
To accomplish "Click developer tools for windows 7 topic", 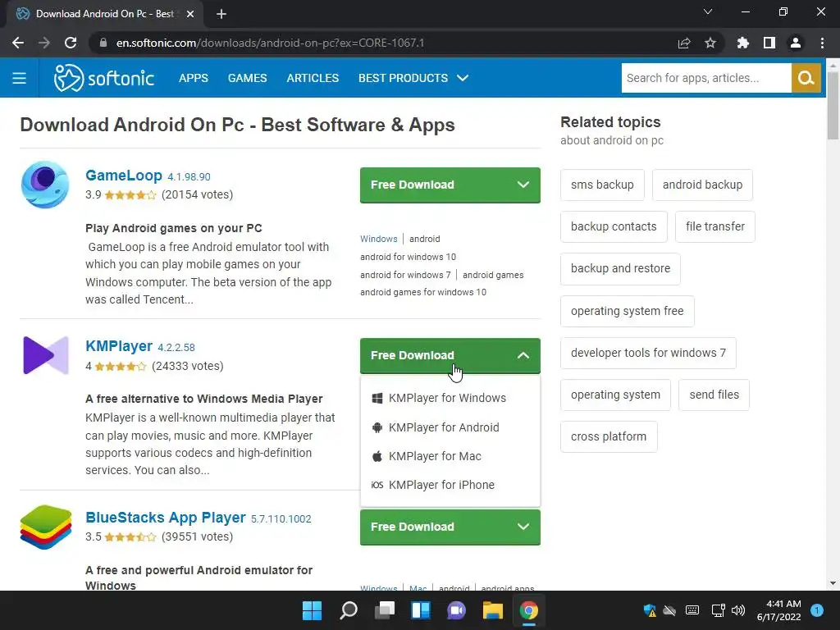I will 648,353.
